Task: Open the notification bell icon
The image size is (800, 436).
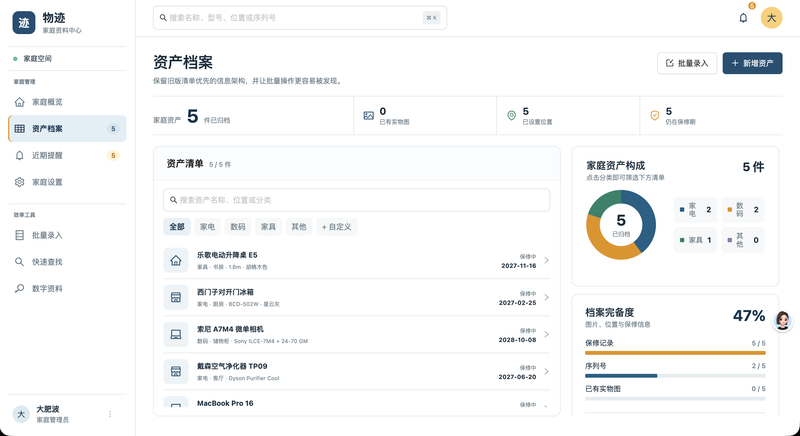Action: point(743,18)
